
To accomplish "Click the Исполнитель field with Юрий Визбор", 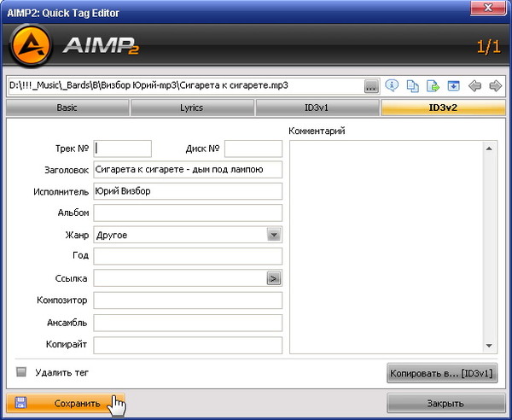I will (188, 191).
